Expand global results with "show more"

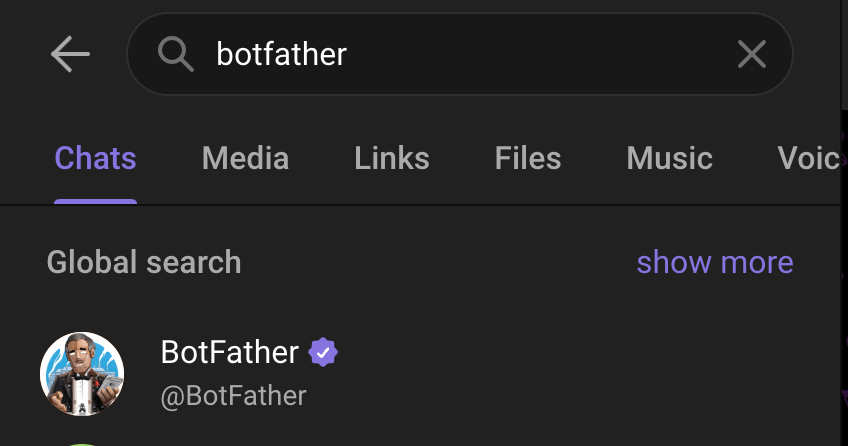coord(714,262)
